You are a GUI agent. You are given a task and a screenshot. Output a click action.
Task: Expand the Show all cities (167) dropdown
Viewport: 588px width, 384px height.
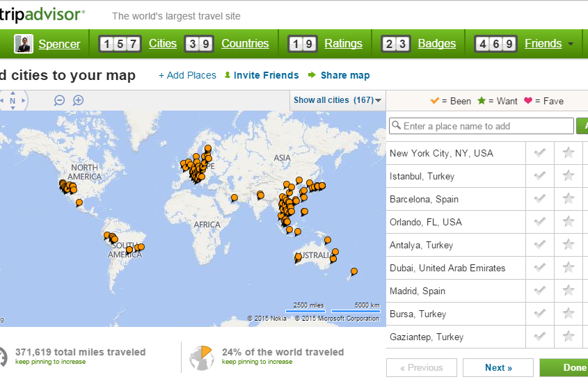(337, 100)
